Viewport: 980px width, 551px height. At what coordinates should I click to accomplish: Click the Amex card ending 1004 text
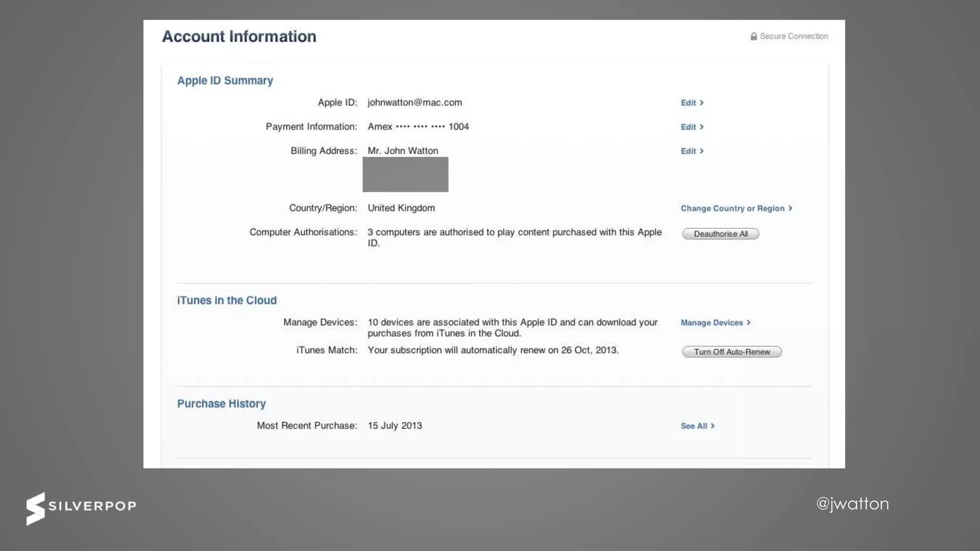(418, 127)
